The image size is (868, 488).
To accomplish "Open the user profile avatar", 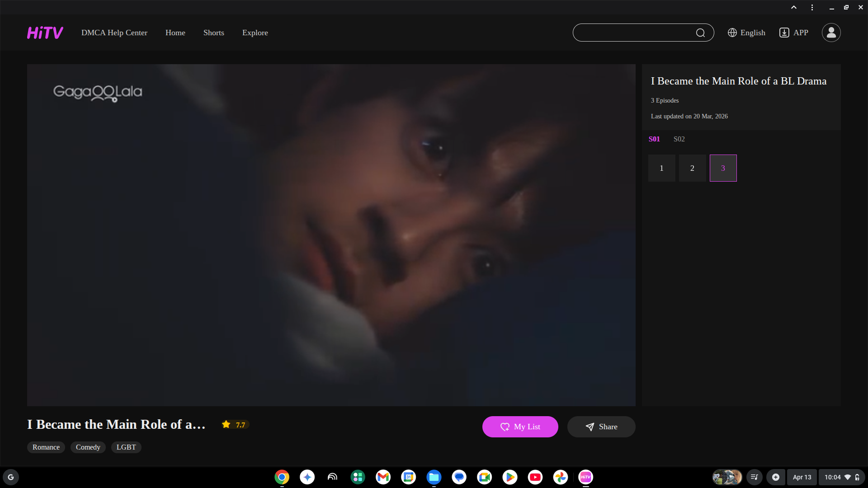I will (831, 33).
